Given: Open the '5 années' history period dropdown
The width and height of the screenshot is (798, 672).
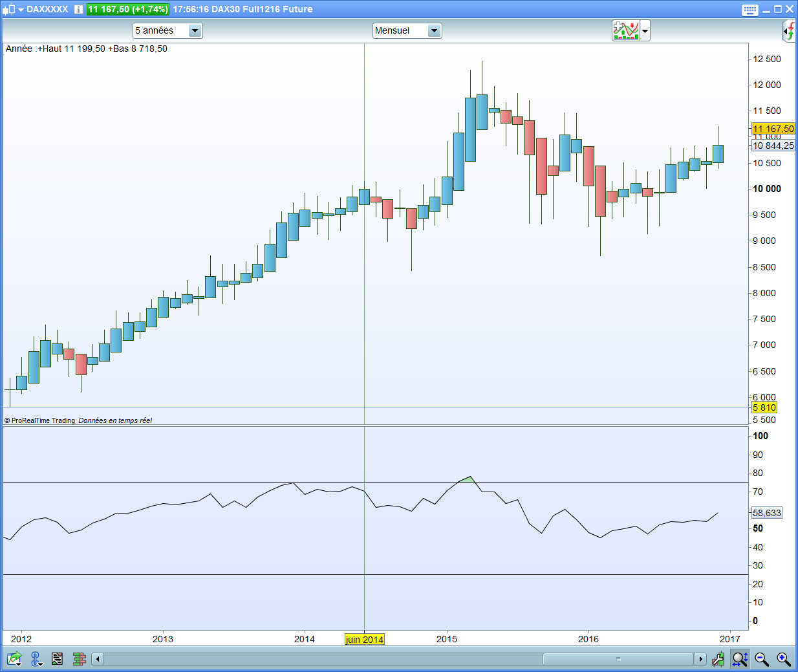Looking at the screenshot, I should pyautogui.click(x=167, y=30).
